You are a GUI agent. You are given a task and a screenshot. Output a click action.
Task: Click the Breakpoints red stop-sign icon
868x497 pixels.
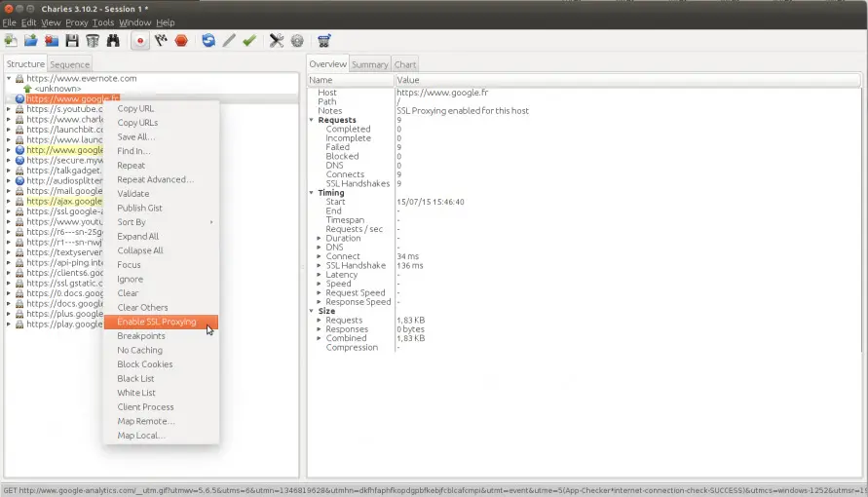pyautogui.click(x=181, y=40)
